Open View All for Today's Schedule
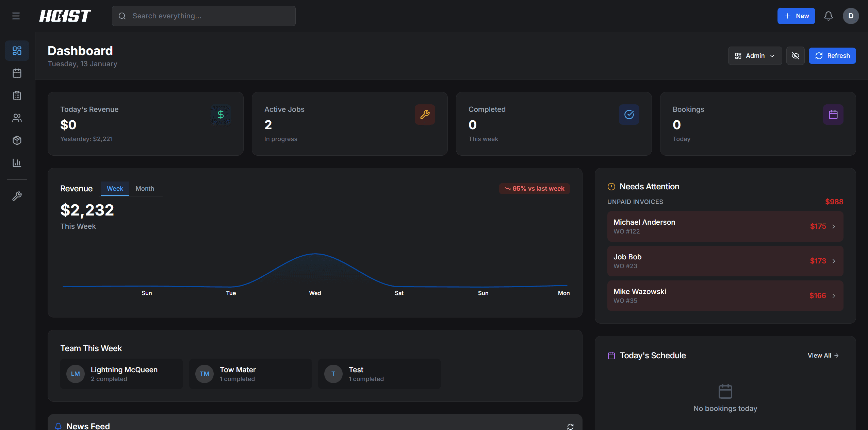This screenshot has height=430, width=868. pyautogui.click(x=822, y=355)
